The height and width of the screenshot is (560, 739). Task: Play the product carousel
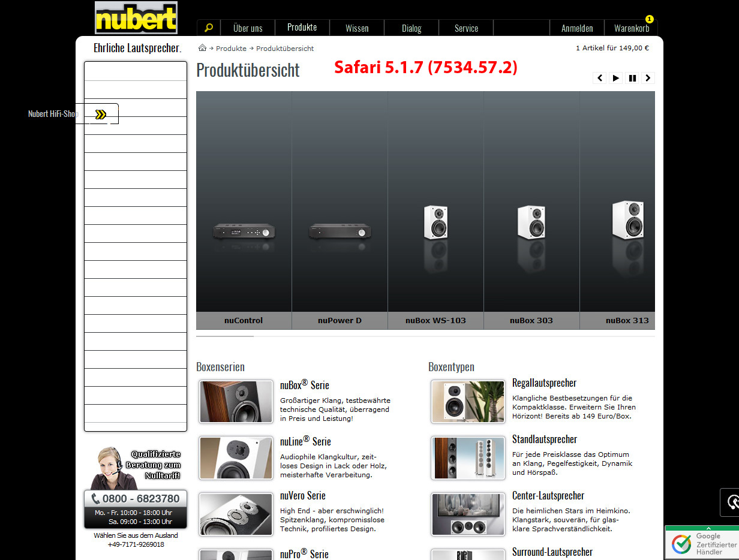tap(615, 78)
